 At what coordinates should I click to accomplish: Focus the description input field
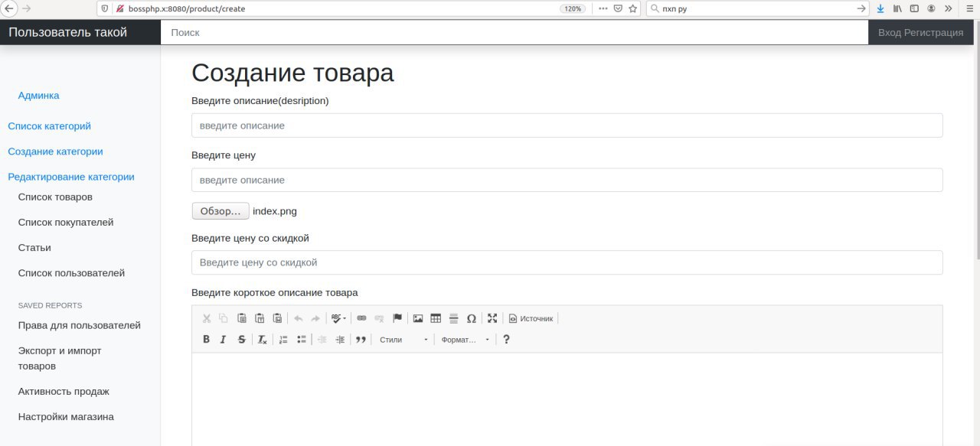coord(567,125)
